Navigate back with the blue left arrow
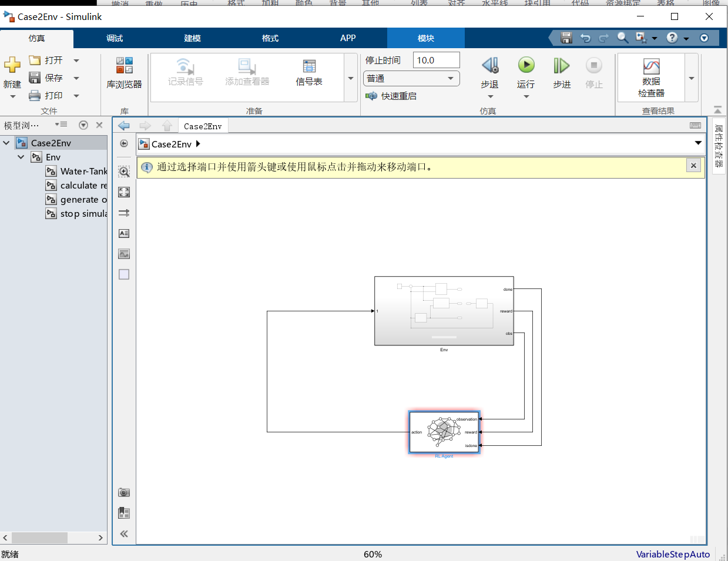 tap(124, 126)
